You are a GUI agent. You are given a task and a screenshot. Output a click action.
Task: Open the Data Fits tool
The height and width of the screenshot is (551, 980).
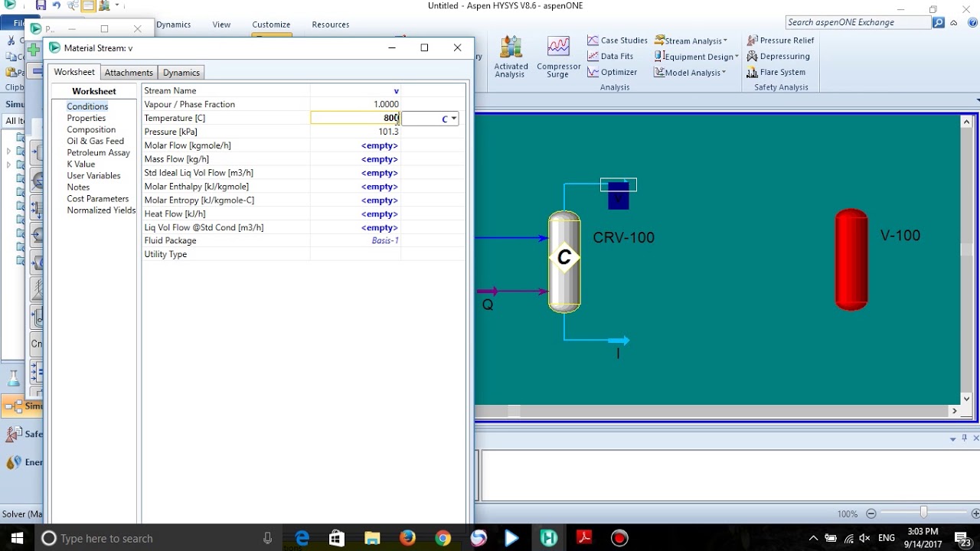tap(610, 56)
